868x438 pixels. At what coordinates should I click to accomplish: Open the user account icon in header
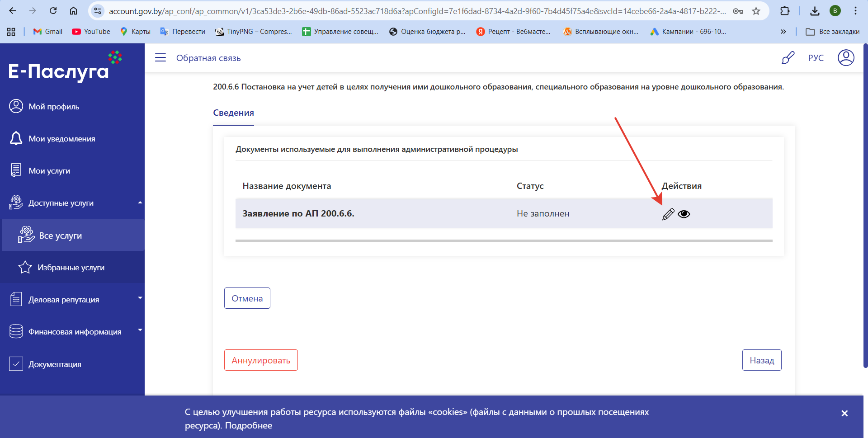coord(846,58)
